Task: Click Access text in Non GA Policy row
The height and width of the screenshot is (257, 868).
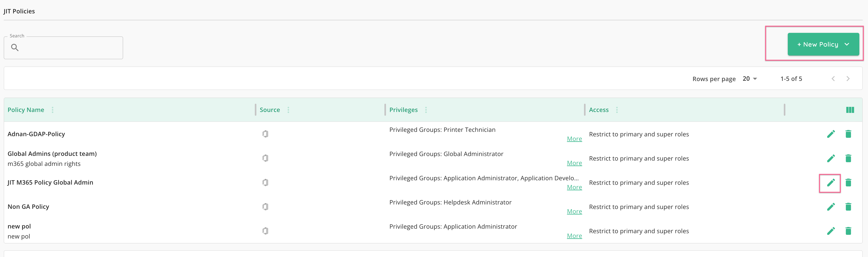Action: [x=639, y=207]
